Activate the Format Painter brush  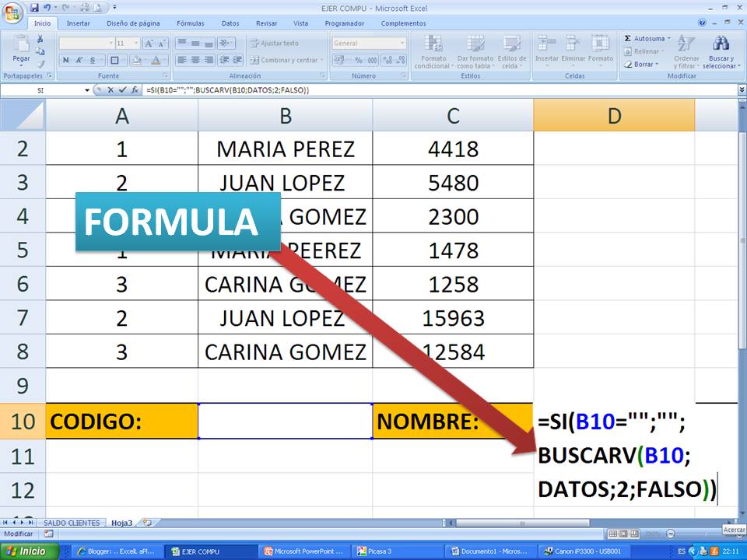(x=40, y=63)
